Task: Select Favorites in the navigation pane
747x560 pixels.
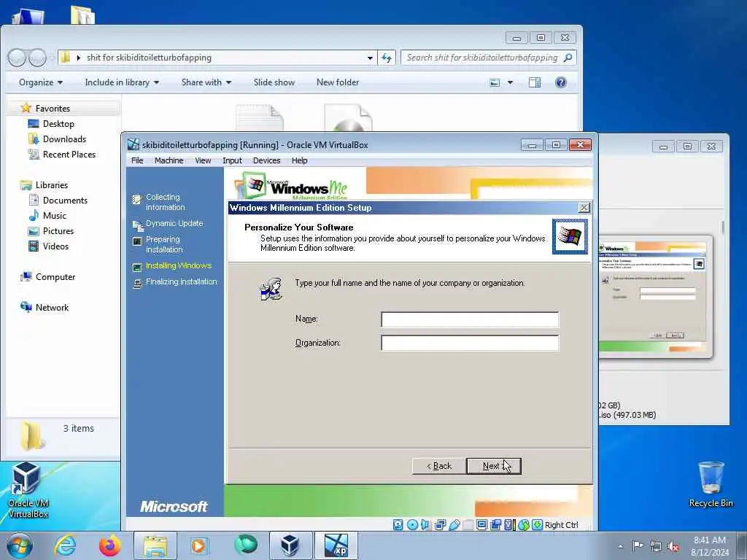Action: (x=53, y=109)
